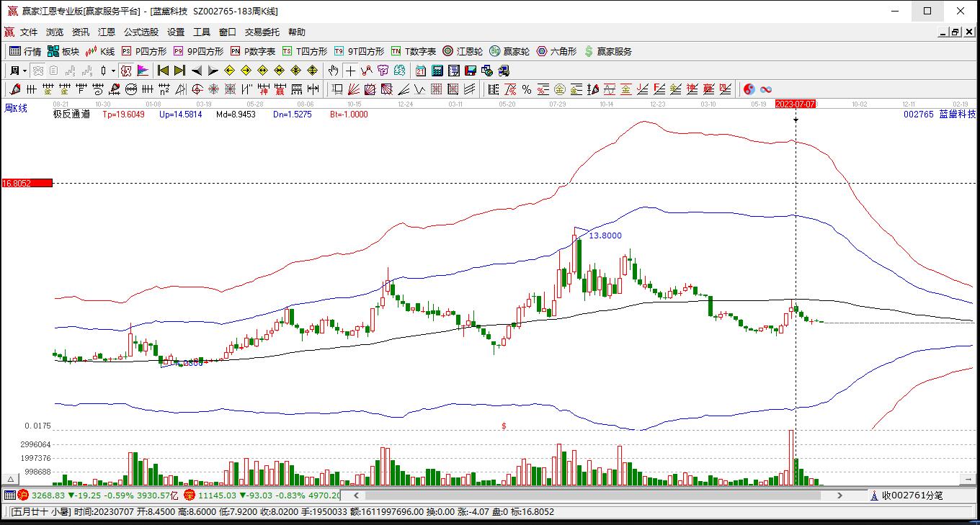
Task: Click the save floppy disk icon
Action: pos(471,71)
